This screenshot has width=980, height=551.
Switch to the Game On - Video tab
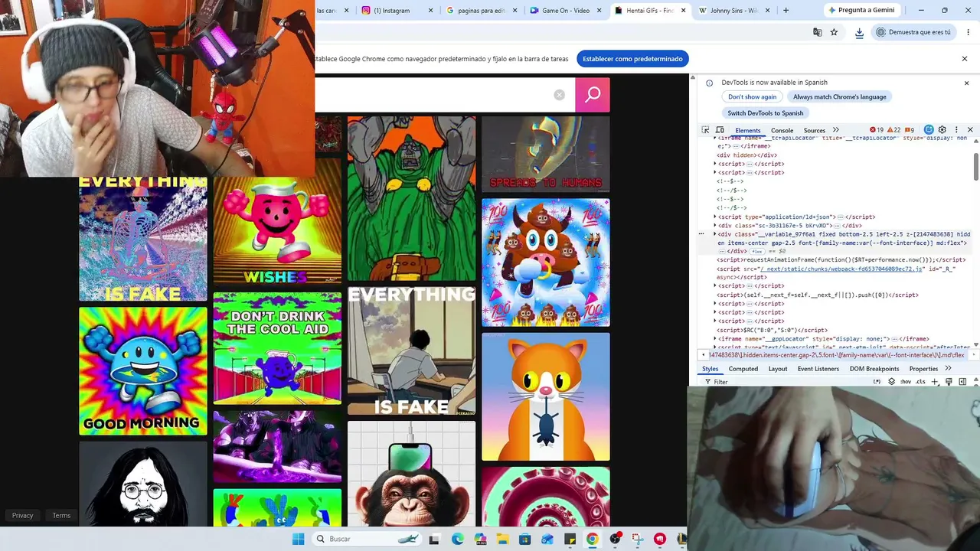[x=565, y=11]
